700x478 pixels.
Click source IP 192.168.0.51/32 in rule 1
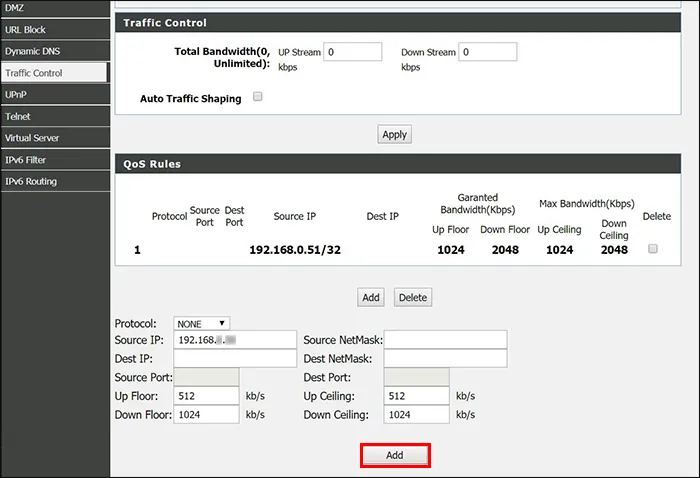click(x=295, y=250)
